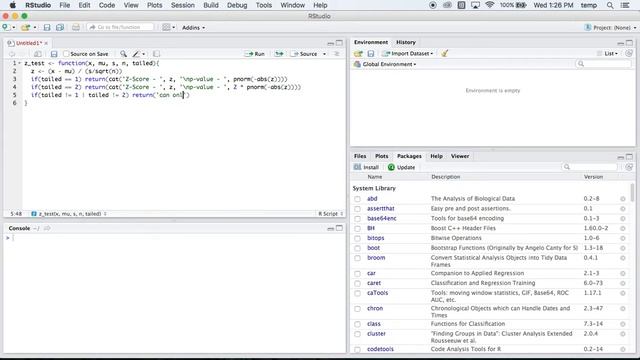Open the cluster package link
Image resolution: width=640 pixels, height=360 pixels.
(x=376, y=333)
